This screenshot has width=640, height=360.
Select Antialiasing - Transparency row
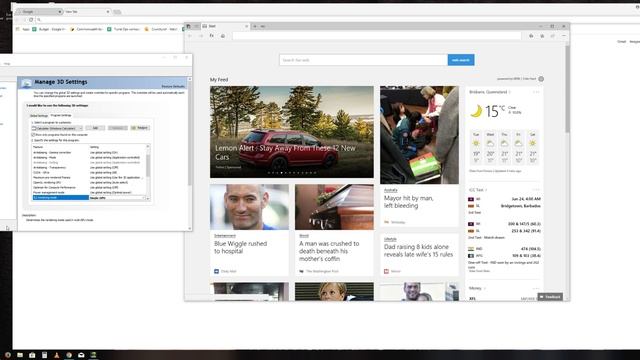coord(89,167)
